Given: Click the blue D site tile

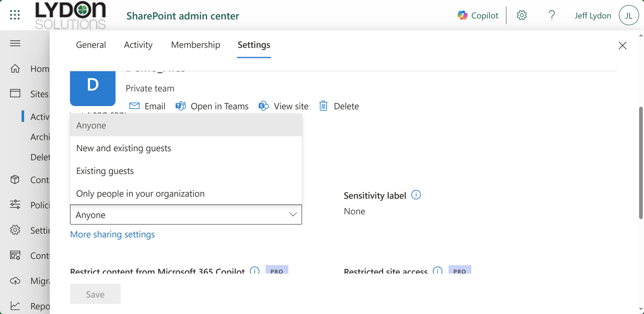Looking at the screenshot, I should [93, 88].
